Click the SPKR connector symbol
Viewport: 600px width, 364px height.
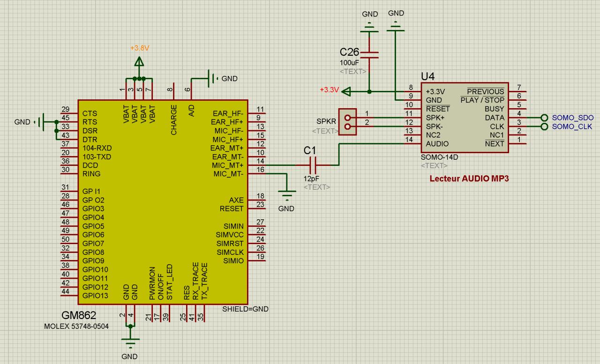click(347, 122)
